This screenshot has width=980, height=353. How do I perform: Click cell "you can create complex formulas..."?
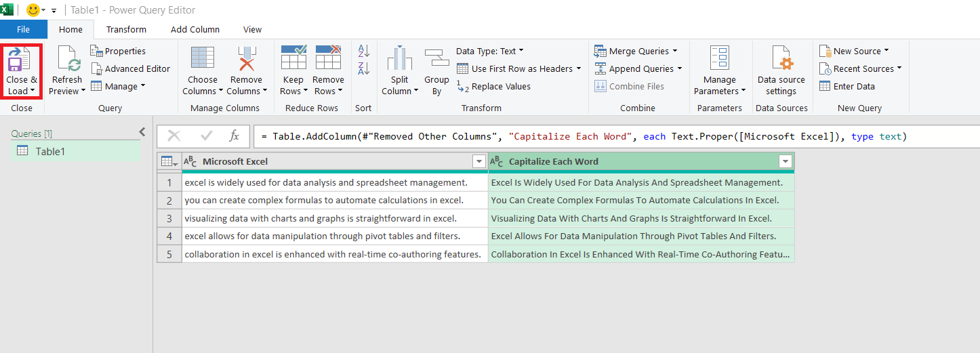335,200
